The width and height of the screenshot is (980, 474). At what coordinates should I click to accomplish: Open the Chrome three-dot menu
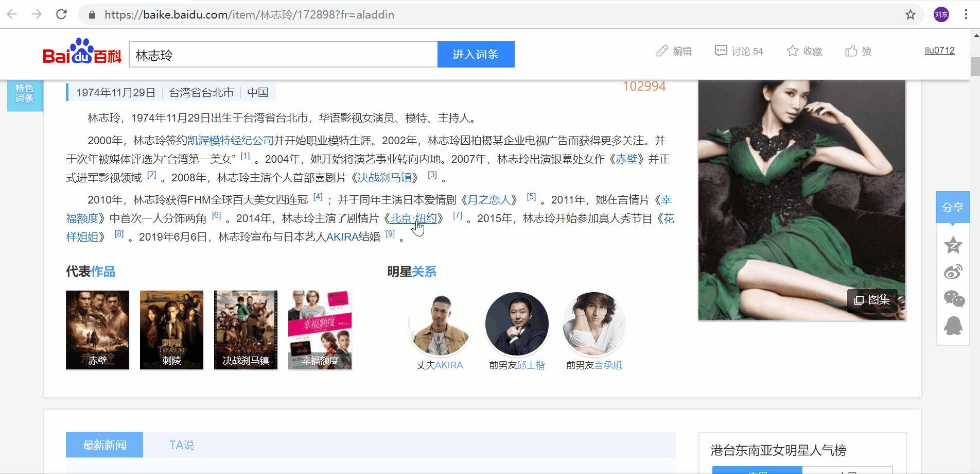(966, 14)
